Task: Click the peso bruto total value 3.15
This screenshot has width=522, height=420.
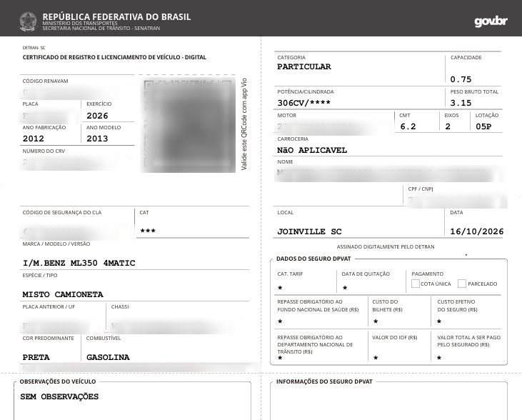Action: [x=461, y=103]
